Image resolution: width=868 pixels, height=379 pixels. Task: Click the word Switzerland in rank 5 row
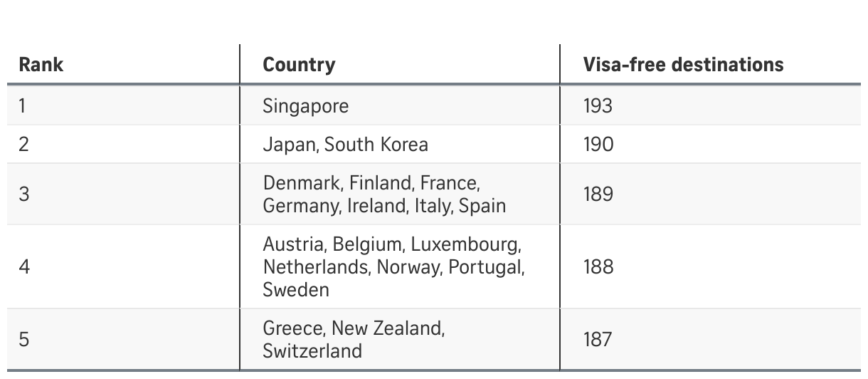pyautogui.click(x=312, y=351)
